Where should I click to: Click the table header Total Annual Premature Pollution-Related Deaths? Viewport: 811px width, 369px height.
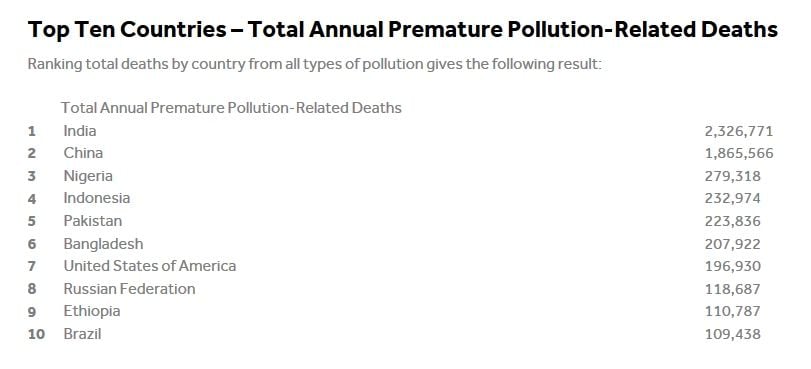point(231,108)
